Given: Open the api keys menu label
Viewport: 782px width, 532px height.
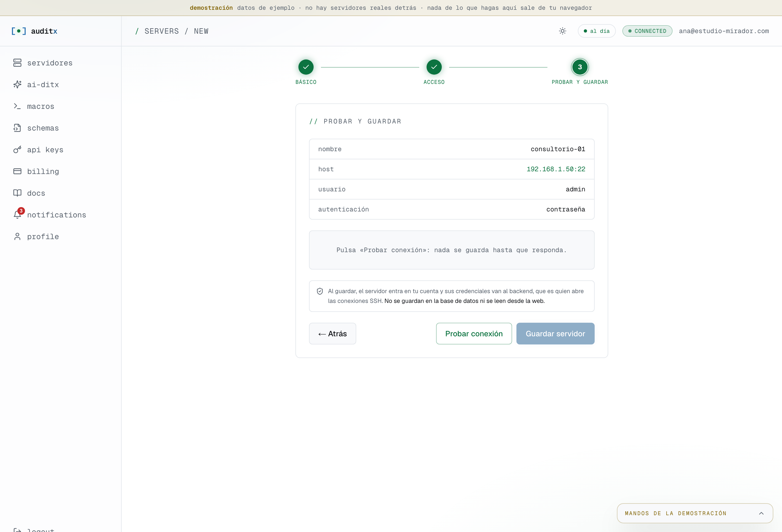Looking at the screenshot, I should pyautogui.click(x=45, y=150).
